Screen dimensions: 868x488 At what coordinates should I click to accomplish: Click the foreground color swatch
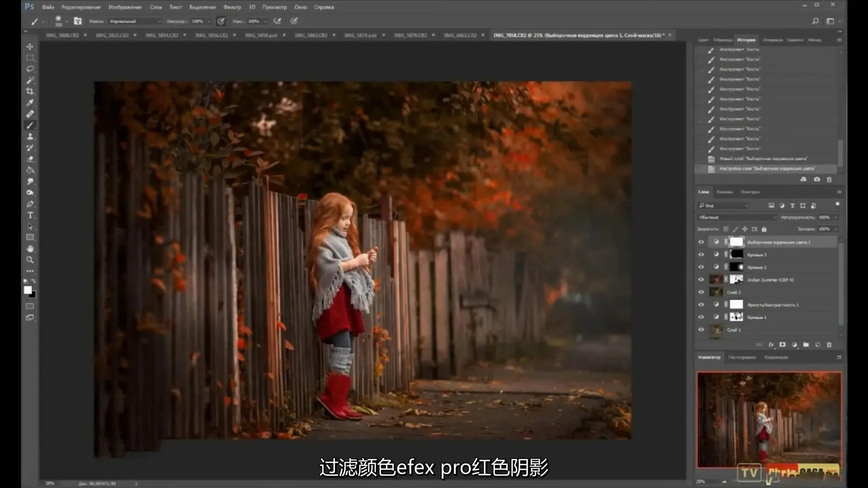[x=28, y=290]
